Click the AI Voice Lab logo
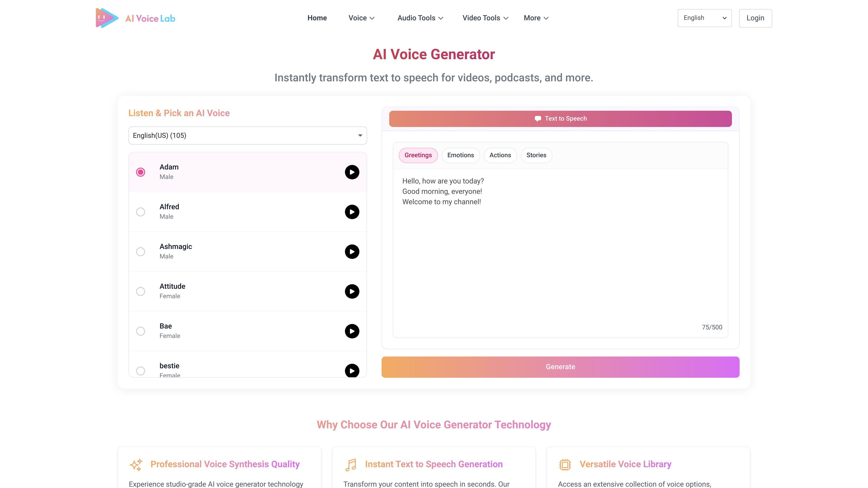This screenshot has width=868, height=488. (135, 18)
